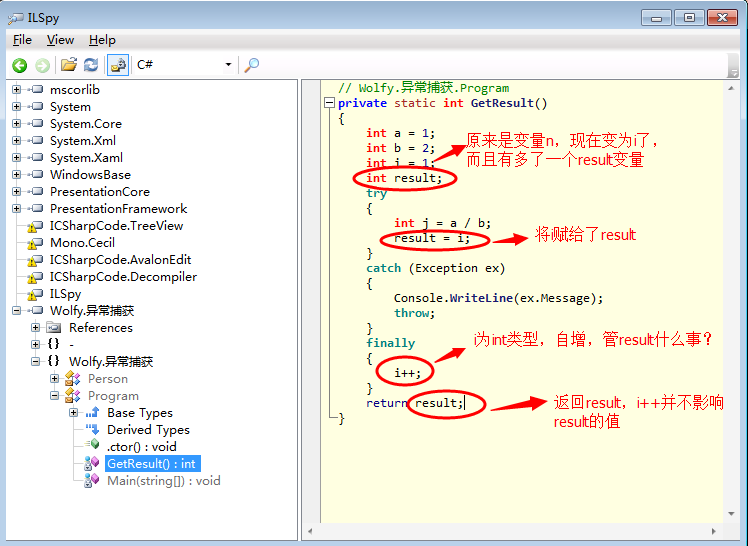Collapse the Program class node
The width and height of the screenshot is (748, 546).
[54, 395]
